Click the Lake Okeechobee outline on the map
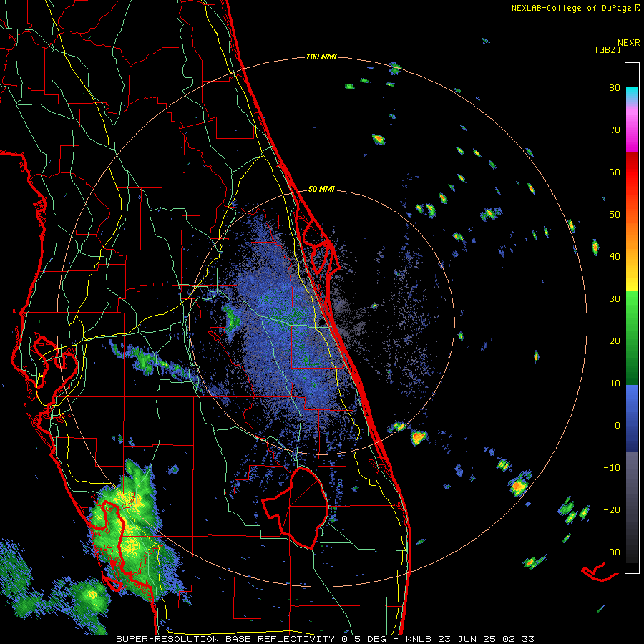The height and width of the screenshot is (644, 644). pos(296,508)
